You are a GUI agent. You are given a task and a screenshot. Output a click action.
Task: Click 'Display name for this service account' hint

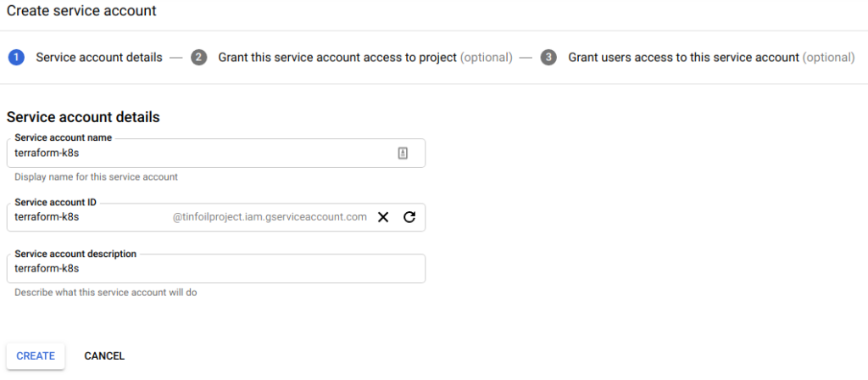[x=96, y=177]
